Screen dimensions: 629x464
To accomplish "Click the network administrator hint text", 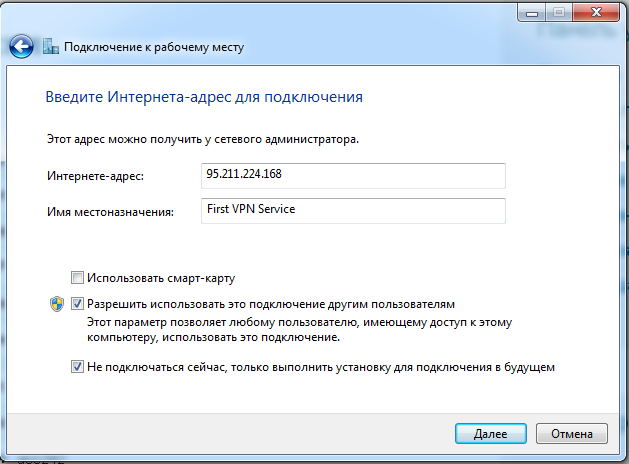I will [203, 139].
